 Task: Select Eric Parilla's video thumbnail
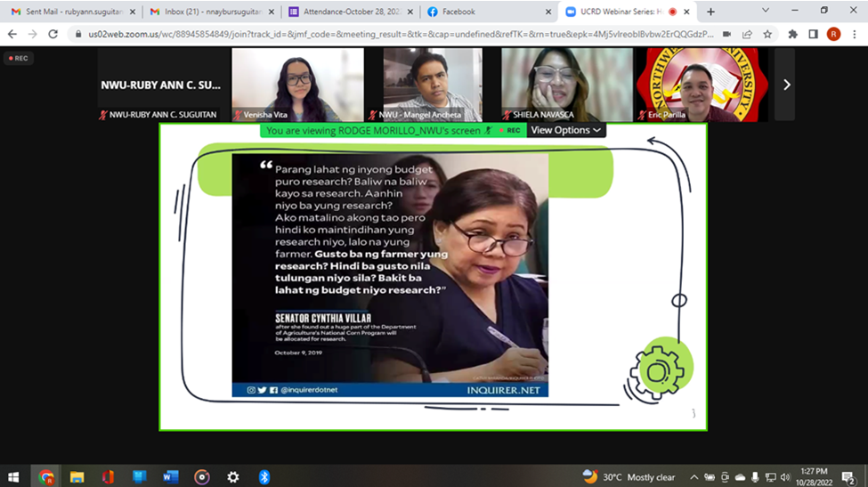[701, 85]
